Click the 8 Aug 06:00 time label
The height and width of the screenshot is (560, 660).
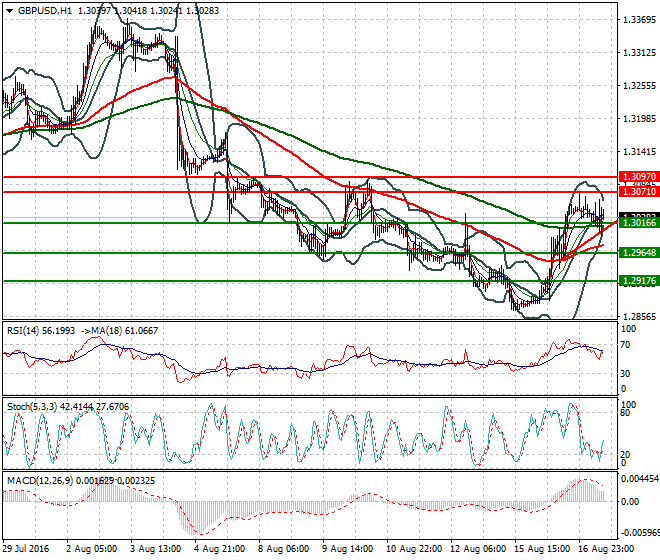(284, 549)
